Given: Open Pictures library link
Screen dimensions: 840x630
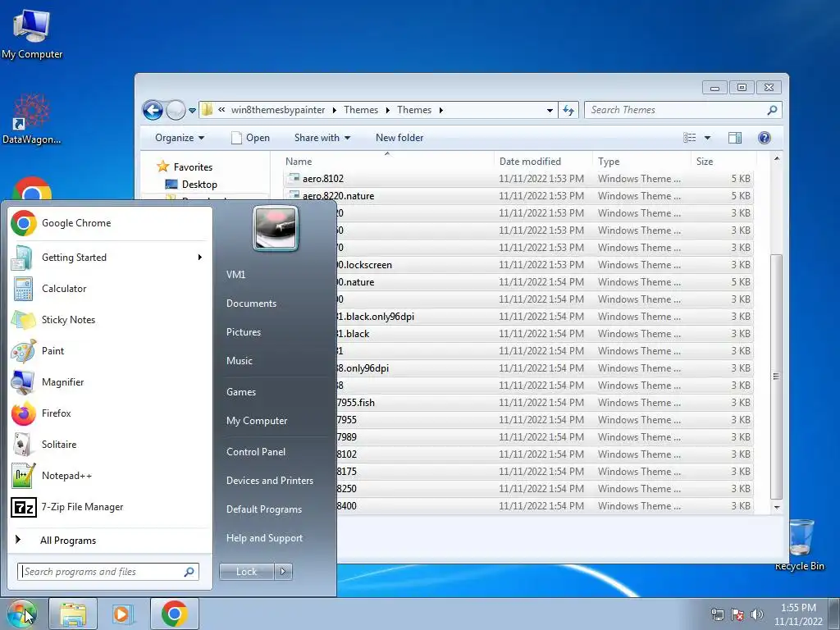Looking at the screenshot, I should point(243,332).
